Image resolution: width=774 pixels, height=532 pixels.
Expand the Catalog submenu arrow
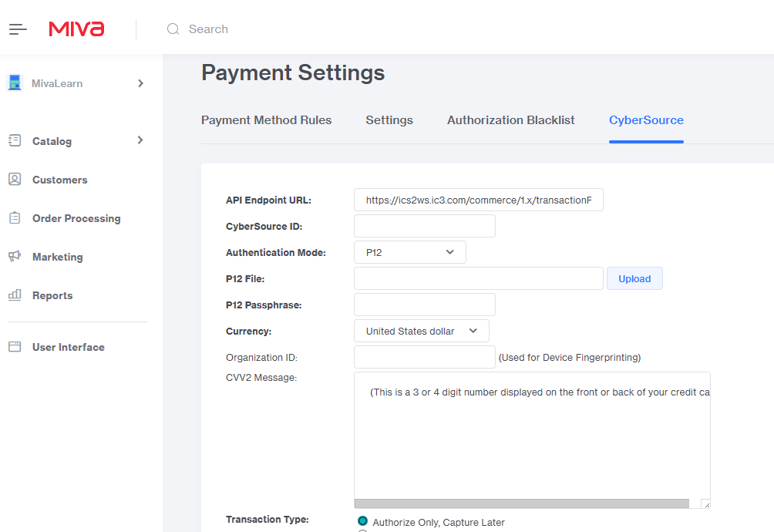pos(140,140)
